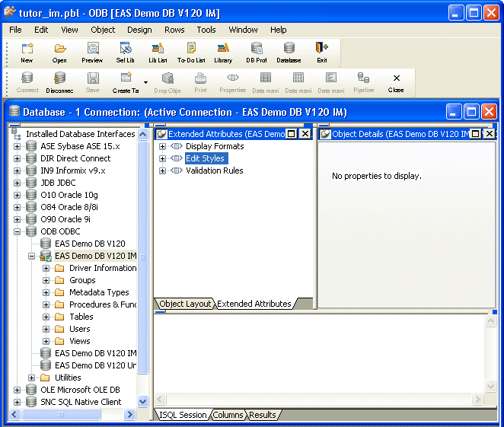Click the Save icon in toolbar
The image size is (504, 427).
click(93, 82)
